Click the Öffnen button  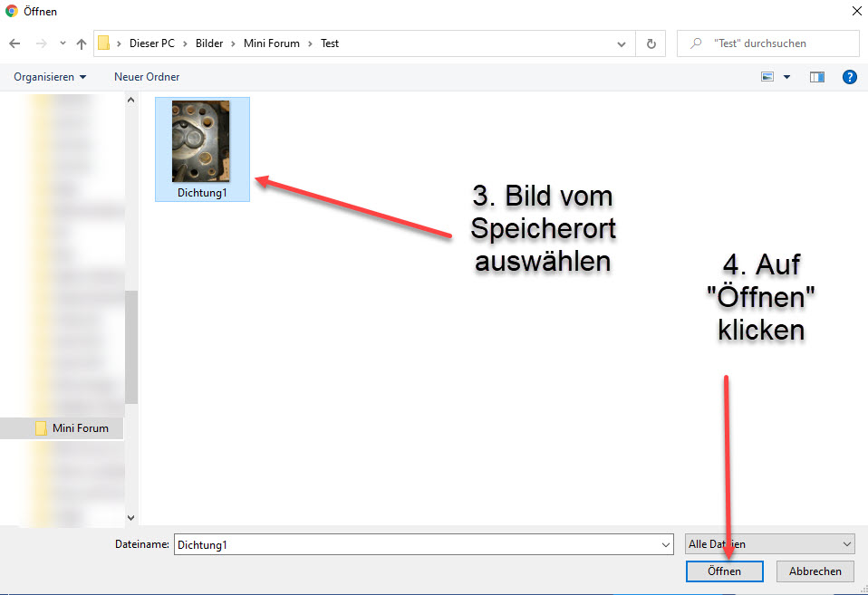click(x=724, y=571)
